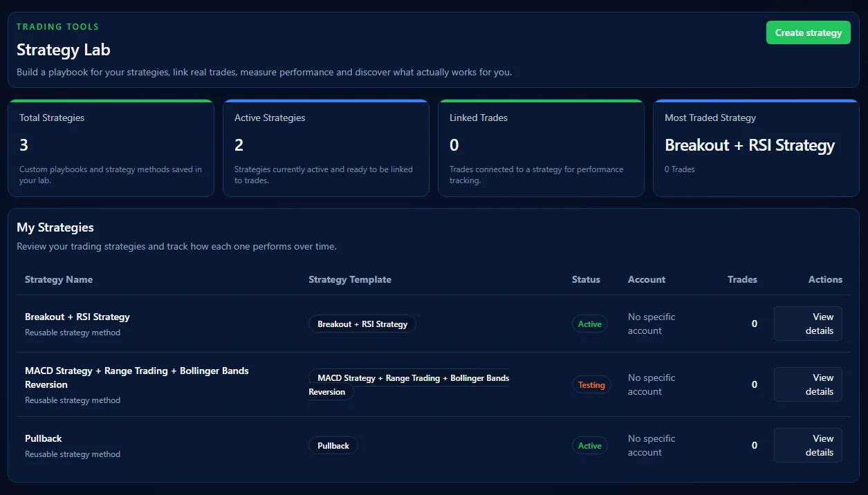Click No specific account in Pullback row
Screen dimensions: 868x495
click(x=652, y=445)
